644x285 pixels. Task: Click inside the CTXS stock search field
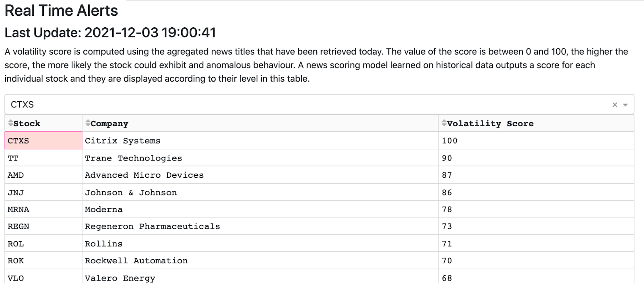(x=306, y=105)
